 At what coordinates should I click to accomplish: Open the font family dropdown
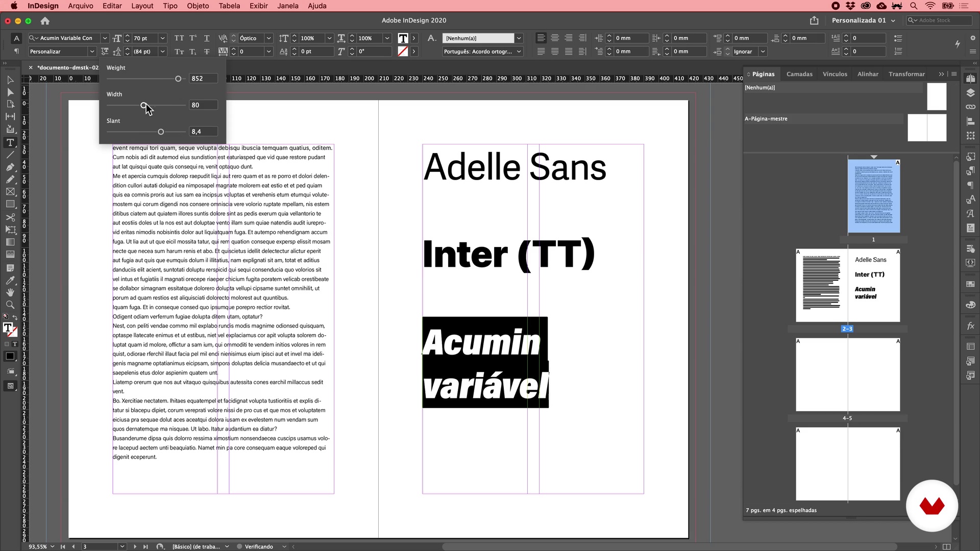(x=105, y=38)
